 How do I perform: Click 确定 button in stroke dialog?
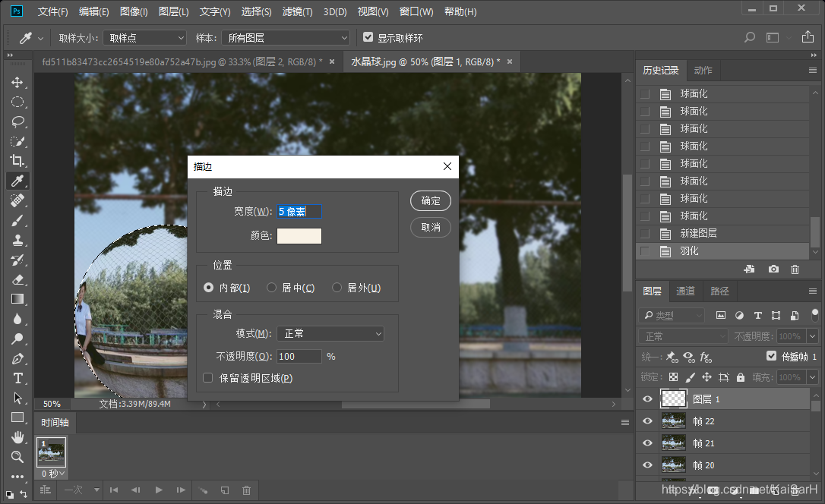(431, 200)
